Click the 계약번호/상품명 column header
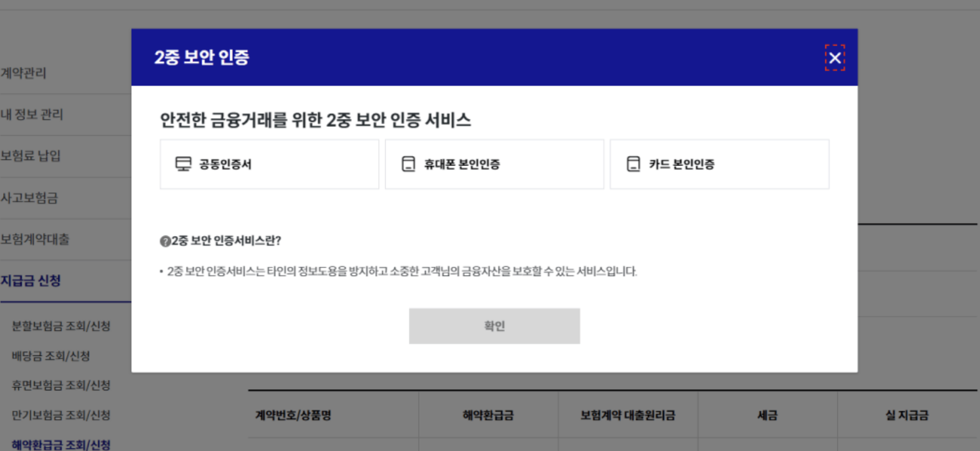Image resolution: width=980 pixels, height=451 pixels. (293, 415)
